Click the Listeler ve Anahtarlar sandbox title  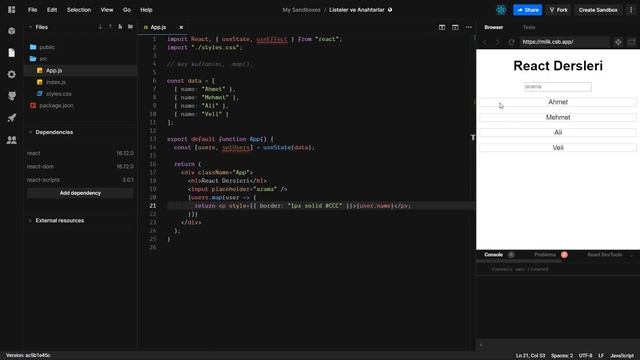point(357,10)
